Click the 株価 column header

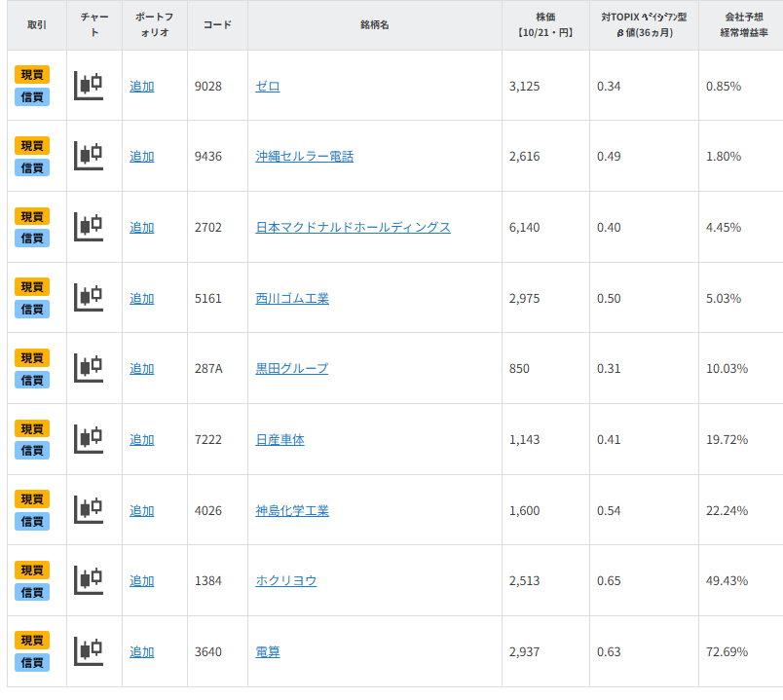point(544,24)
